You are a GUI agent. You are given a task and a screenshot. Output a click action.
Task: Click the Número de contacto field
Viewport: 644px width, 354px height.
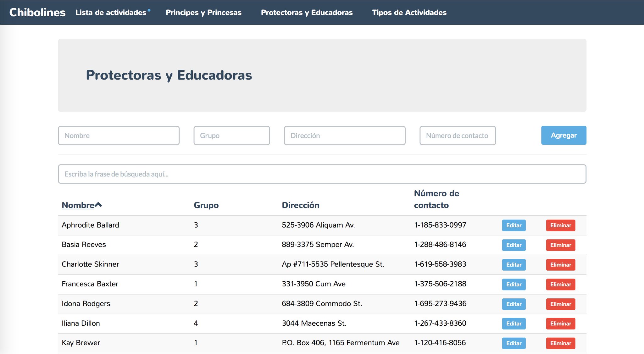point(457,136)
